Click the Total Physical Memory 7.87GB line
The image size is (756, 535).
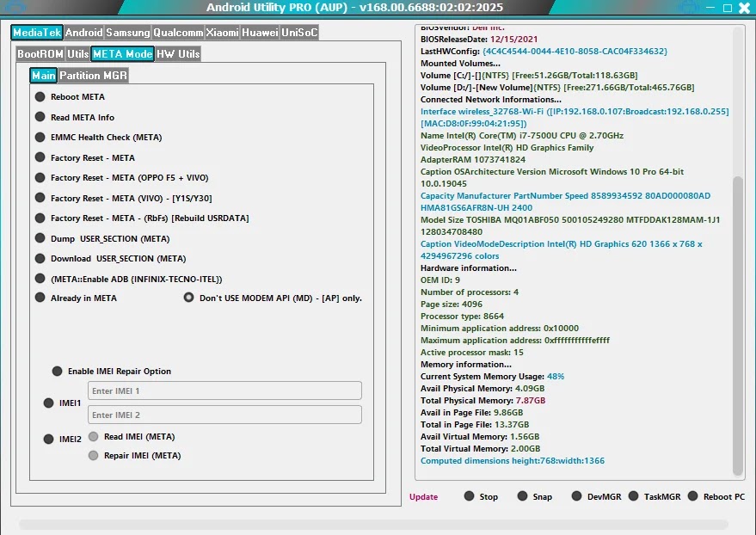tap(483, 401)
